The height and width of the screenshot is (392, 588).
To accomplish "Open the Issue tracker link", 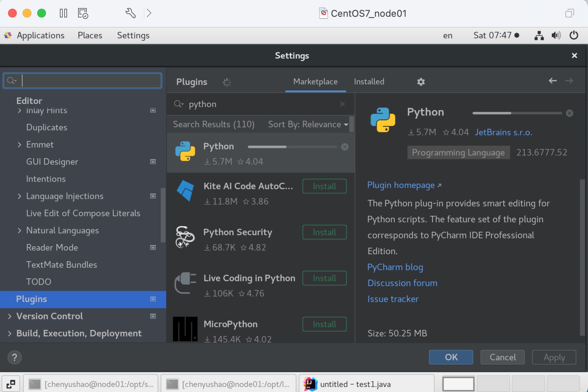I will [393, 299].
